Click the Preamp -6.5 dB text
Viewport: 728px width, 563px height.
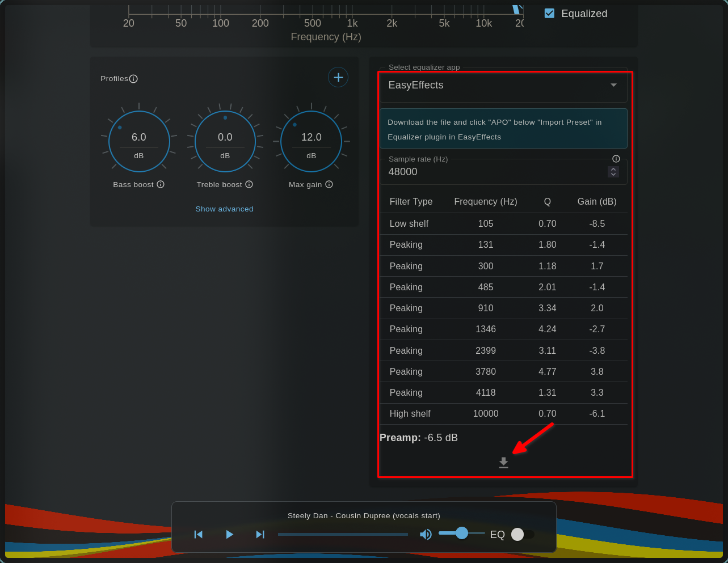tap(419, 438)
